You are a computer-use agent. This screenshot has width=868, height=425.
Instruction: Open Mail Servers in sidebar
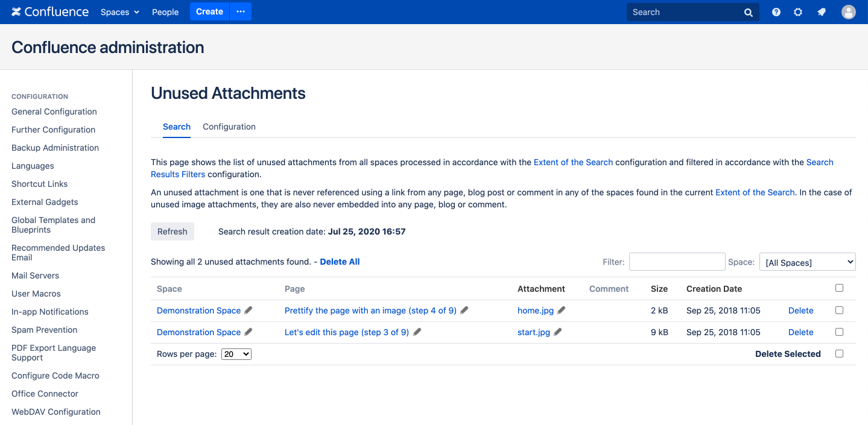(35, 275)
